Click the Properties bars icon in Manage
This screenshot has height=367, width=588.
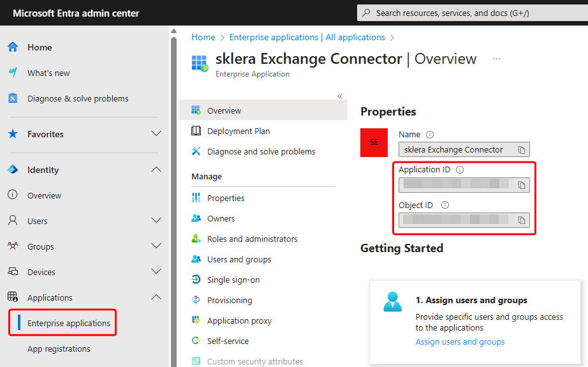click(x=196, y=197)
